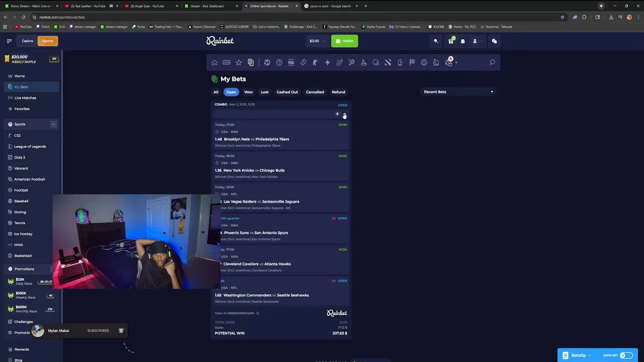Viewport: 644px width, 362px height.
Task: Open Rewards in sidebar
Action: click(x=31, y=349)
